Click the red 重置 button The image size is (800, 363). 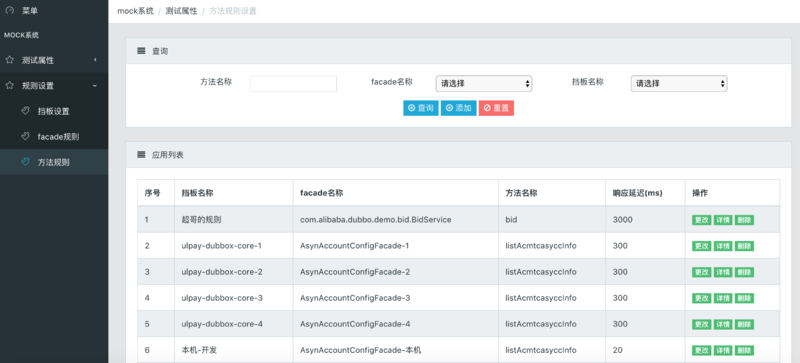click(x=496, y=108)
